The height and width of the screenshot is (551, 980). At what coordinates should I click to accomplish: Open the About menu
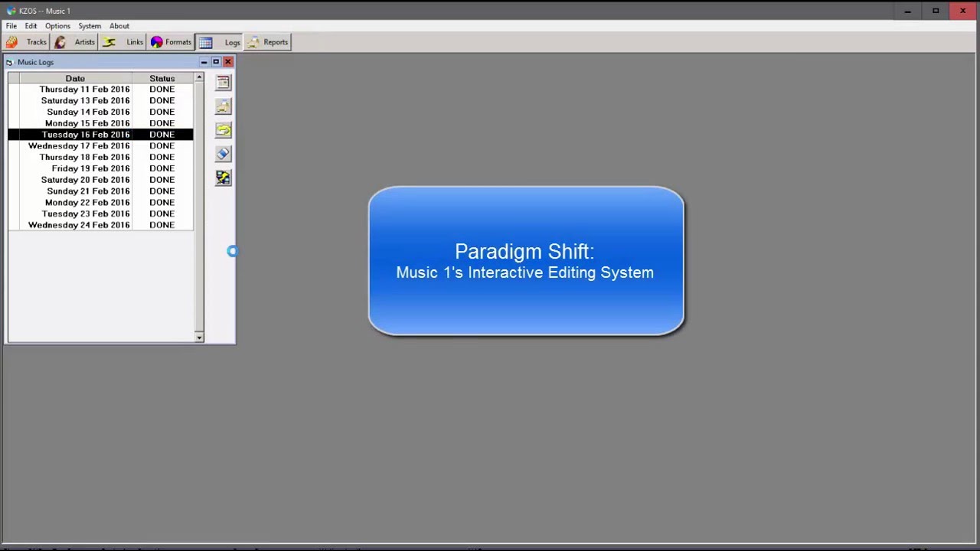click(119, 26)
